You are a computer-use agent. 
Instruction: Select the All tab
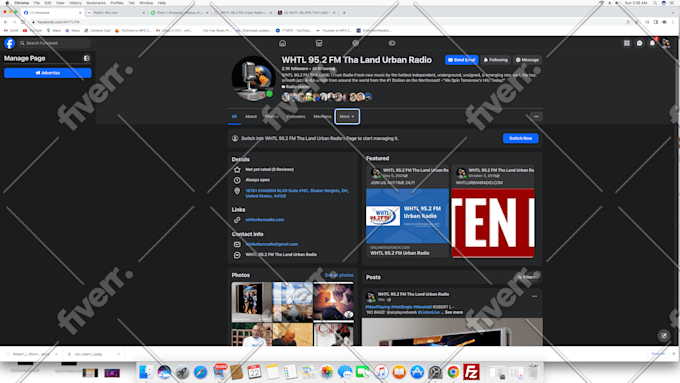234,116
